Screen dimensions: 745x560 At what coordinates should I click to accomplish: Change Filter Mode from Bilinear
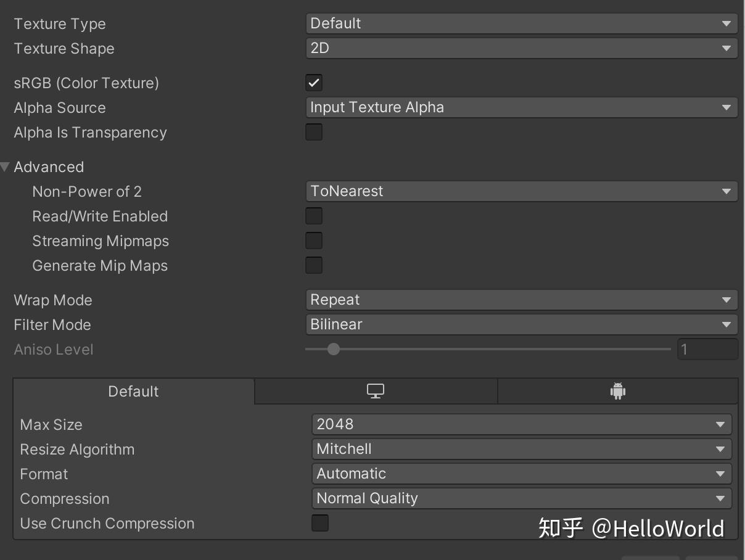point(521,324)
